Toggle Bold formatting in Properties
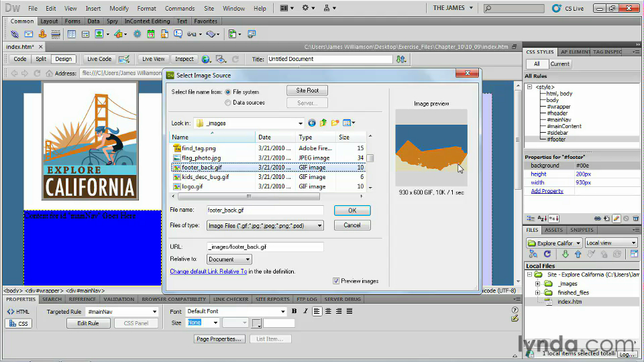Image resolution: width=644 pixels, height=362 pixels. (x=294, y=311)
